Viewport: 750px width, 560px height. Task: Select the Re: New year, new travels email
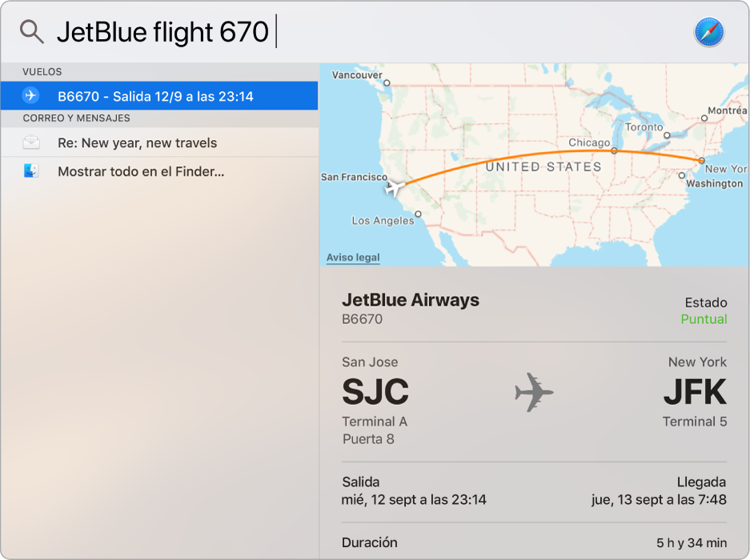pyautogui.click(x=140, y=142)
